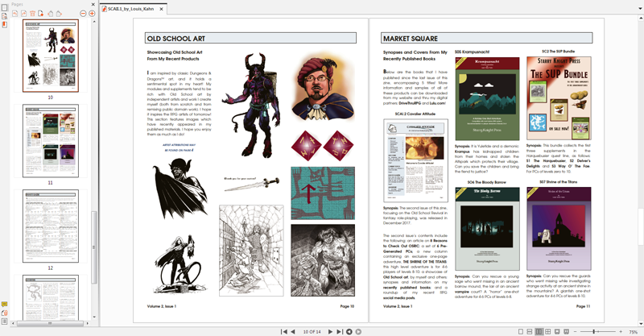Screen dimensions: 644x336
Task: Shrink page thumbnails with minus icon
Action: 83,14
